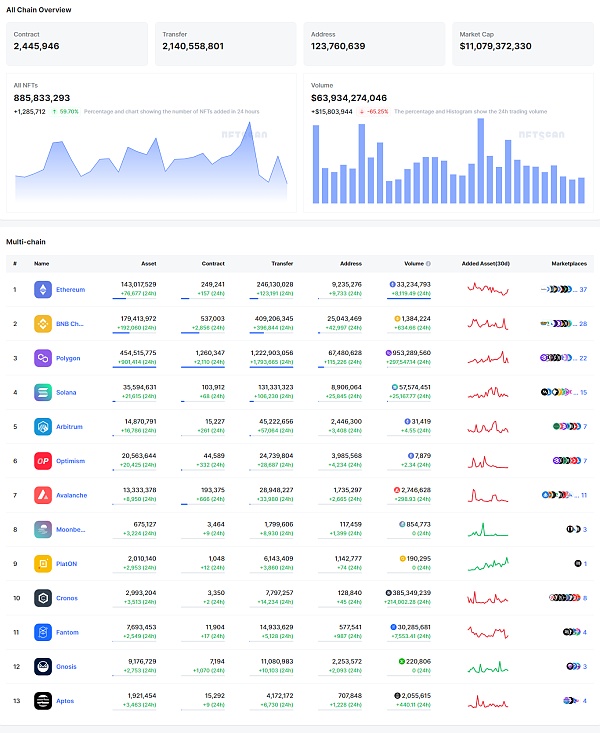
Task: Open the Cronos chain link
Action: tap(67, 598)
